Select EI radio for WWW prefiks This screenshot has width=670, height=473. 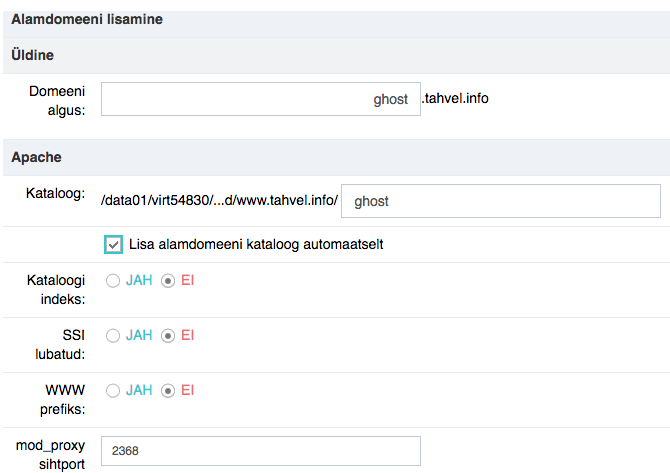tap(168, 391)
